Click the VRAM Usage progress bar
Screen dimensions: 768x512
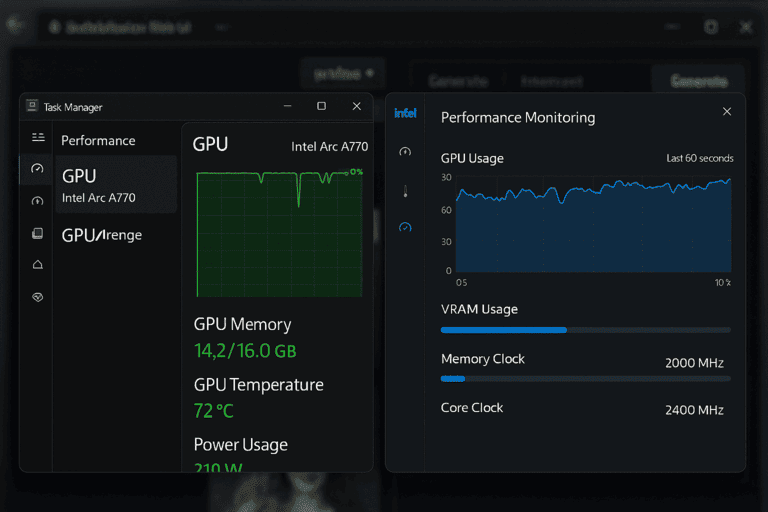coord(586,330)
